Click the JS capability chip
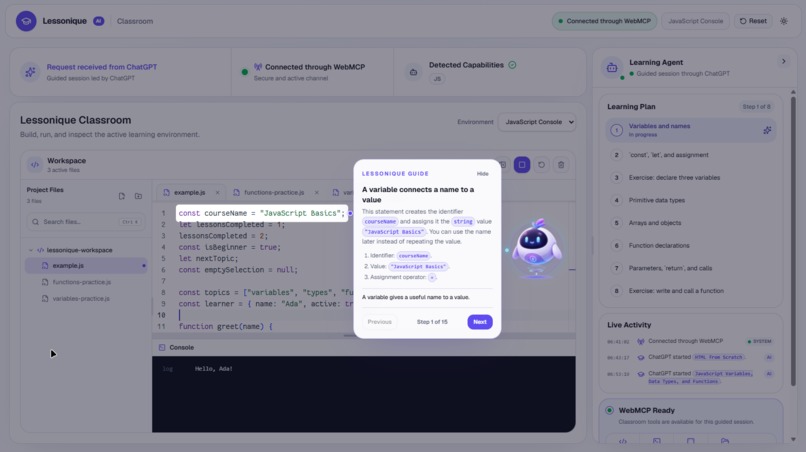The image size is (806, 452). (437, 79)
